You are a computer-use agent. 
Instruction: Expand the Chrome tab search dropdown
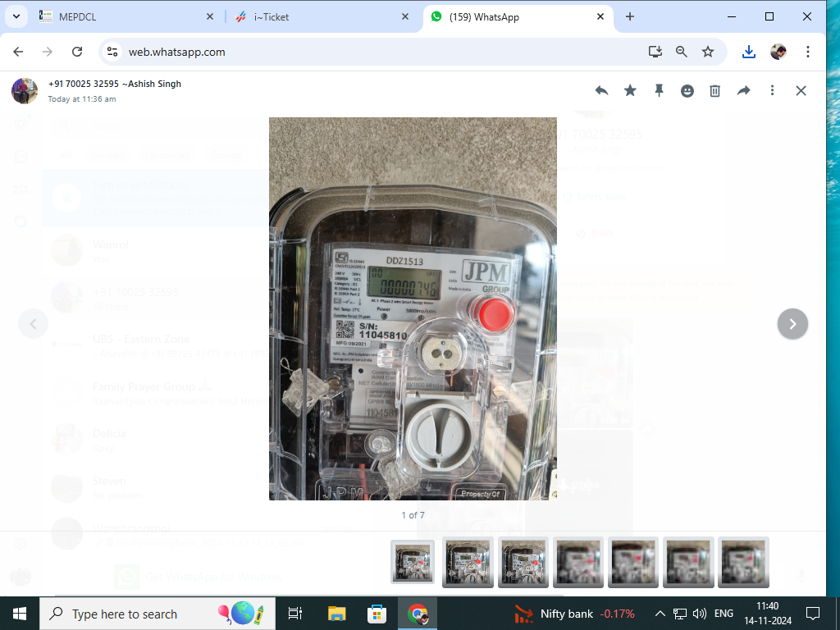[16, 16]
